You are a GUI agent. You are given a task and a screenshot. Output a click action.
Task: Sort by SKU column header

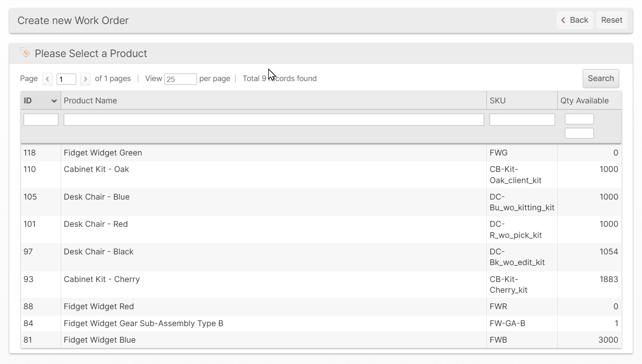coord(498,101)
